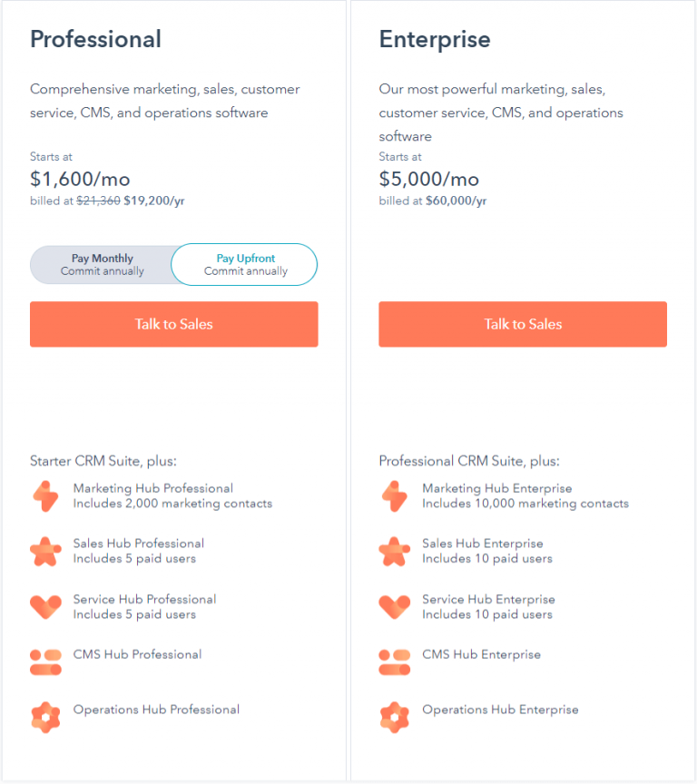The image size is (697, 784).
Task: Click Talk to Sales under Professional
Action: pos(174,324)
